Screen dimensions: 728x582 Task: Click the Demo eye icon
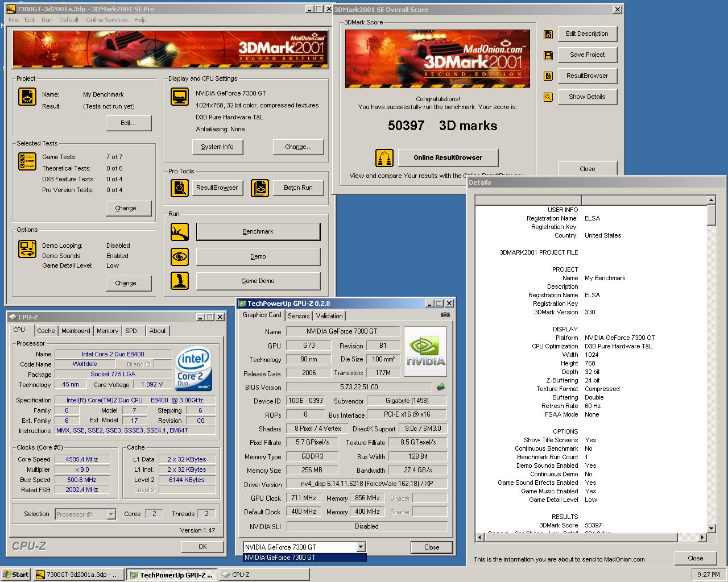click(x=180, y=256)
